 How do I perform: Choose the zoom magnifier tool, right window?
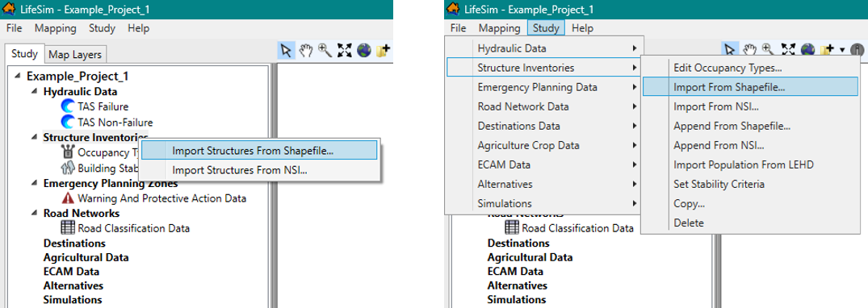pos(769,50)
